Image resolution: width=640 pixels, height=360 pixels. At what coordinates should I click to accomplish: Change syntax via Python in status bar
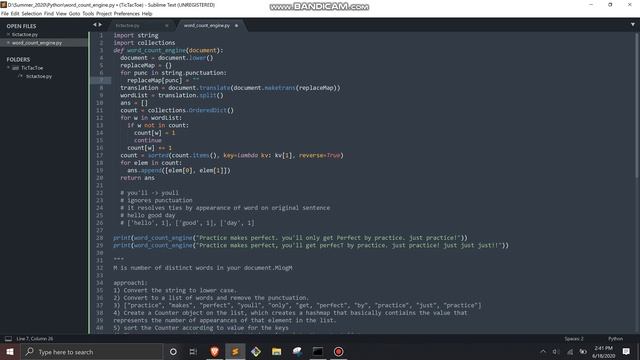pyautogui.click(x=615, y=339)
